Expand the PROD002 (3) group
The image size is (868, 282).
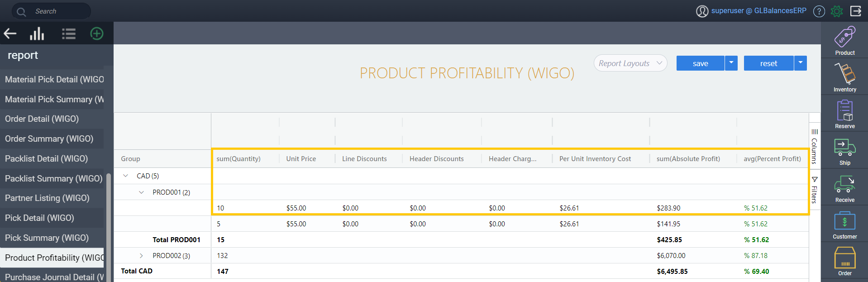click(x=142, y=256)
